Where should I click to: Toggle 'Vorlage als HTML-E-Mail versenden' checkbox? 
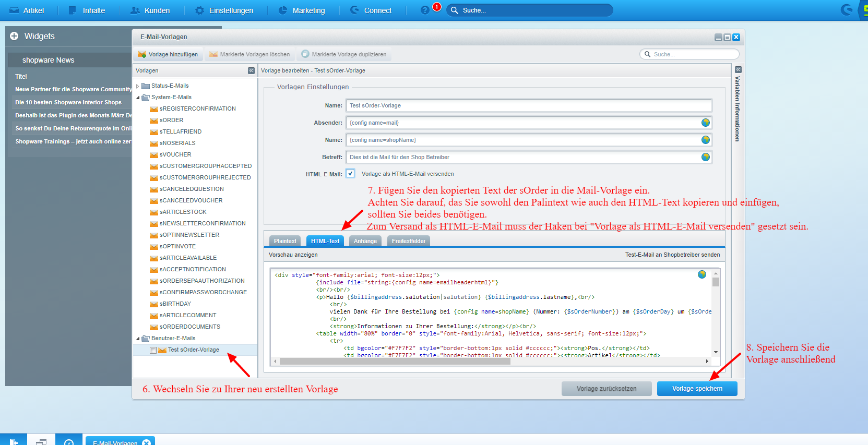[350, 174]
